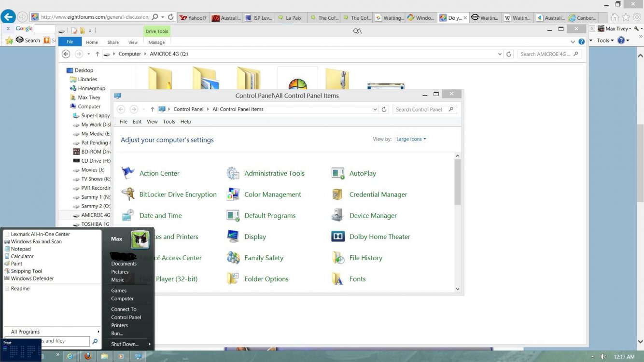Image resolution: width=644 pixels, height=362 pixels.
Task: Open Family Safety icon
Action: [x=233, y=258]
